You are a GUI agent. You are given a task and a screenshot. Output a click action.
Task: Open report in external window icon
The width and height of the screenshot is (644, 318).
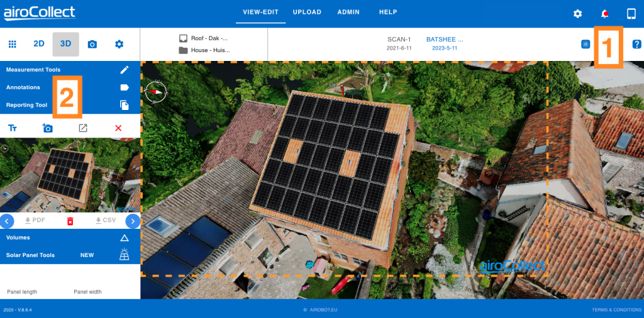point(83,128)
